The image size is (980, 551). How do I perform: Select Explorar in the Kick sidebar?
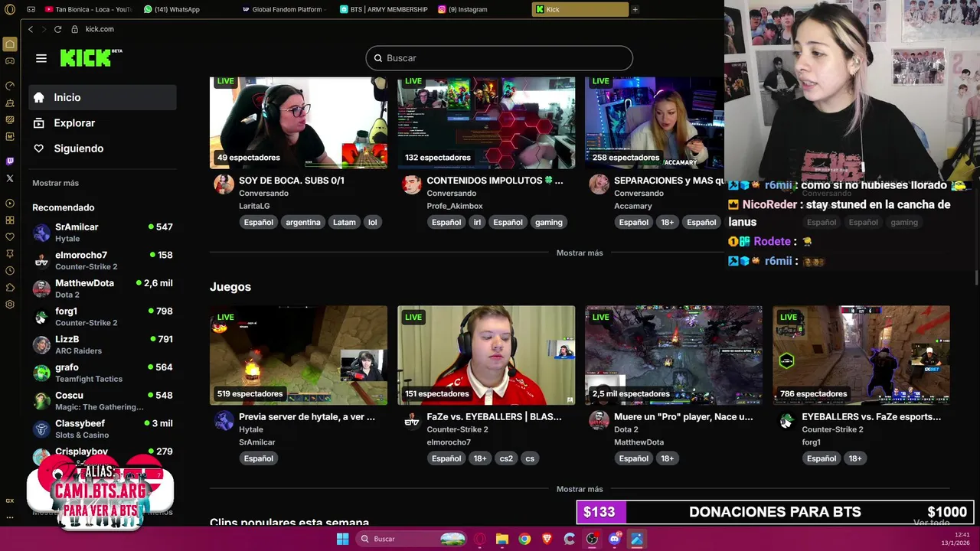coord(103,122)
